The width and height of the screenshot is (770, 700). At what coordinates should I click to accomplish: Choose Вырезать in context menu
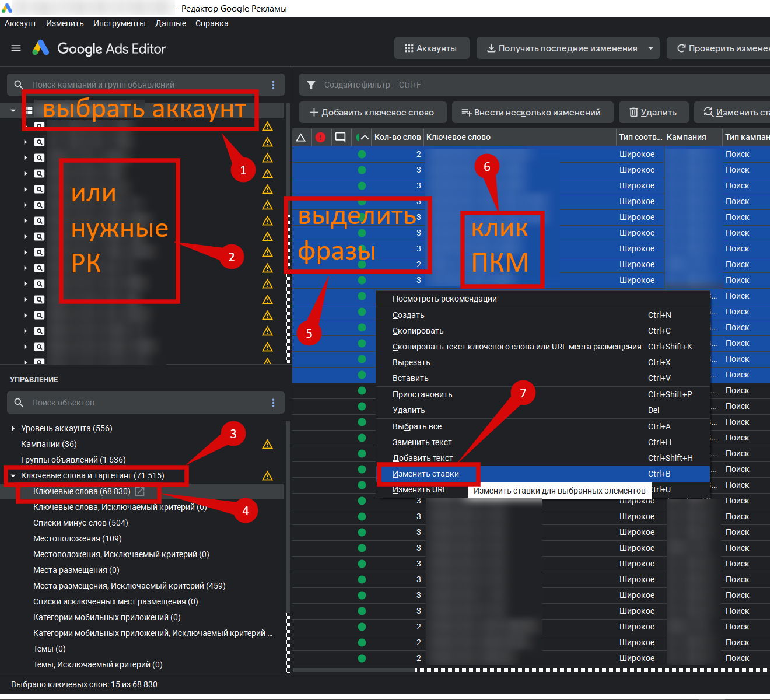click(x=543, y=362)
